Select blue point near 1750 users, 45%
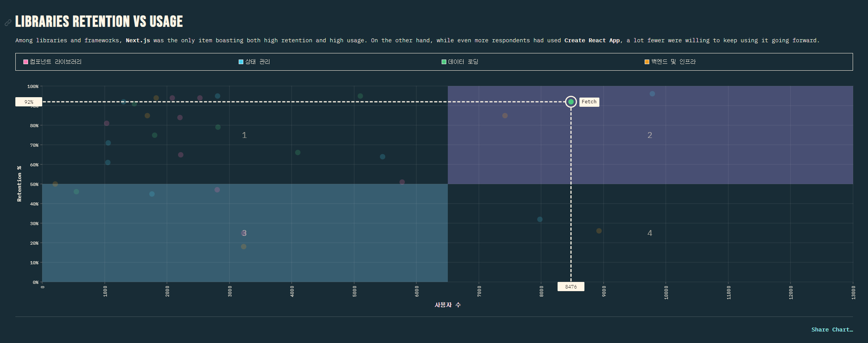This screenshot has height=343, width=868. click(152, 194)
